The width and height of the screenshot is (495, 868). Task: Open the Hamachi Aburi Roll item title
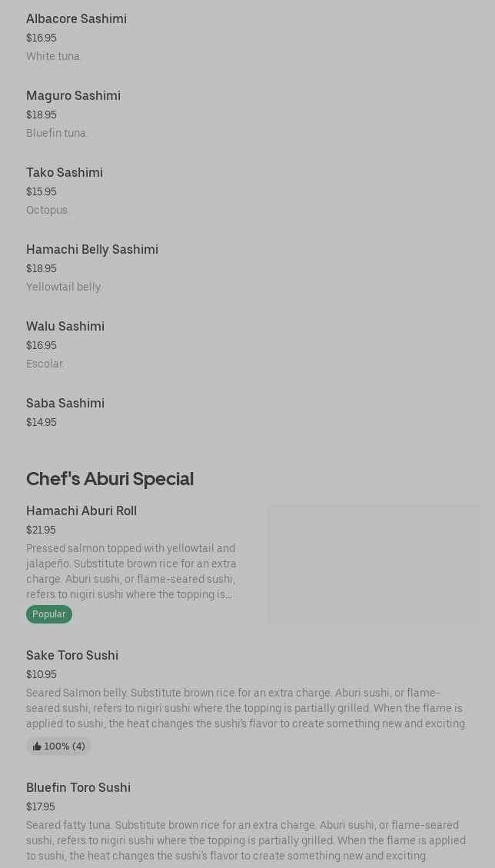(x=81, y=510)
